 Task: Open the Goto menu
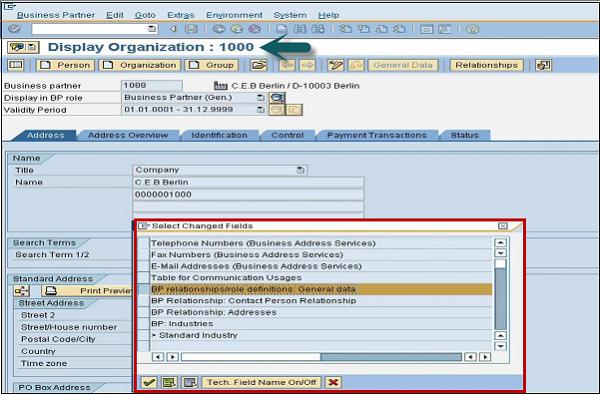(145, 15)
